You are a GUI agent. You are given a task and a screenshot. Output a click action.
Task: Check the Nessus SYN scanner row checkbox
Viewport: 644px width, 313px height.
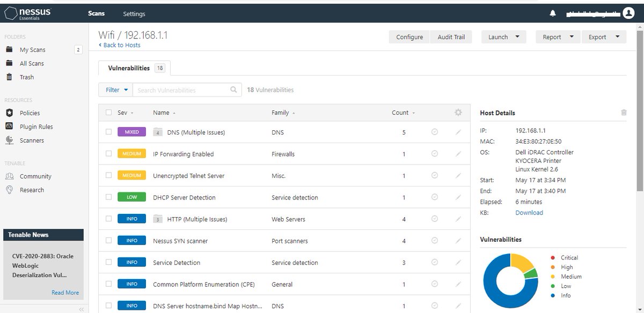click(109, 241)
